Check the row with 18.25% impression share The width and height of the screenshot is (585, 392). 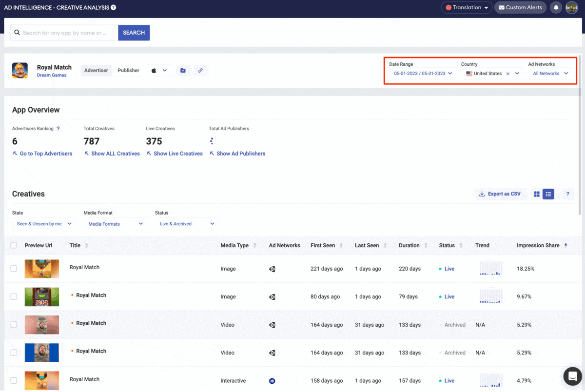[x=14, y=269]
